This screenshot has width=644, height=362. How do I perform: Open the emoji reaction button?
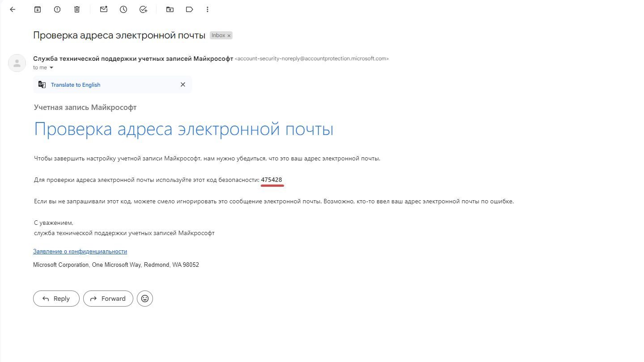145,299
